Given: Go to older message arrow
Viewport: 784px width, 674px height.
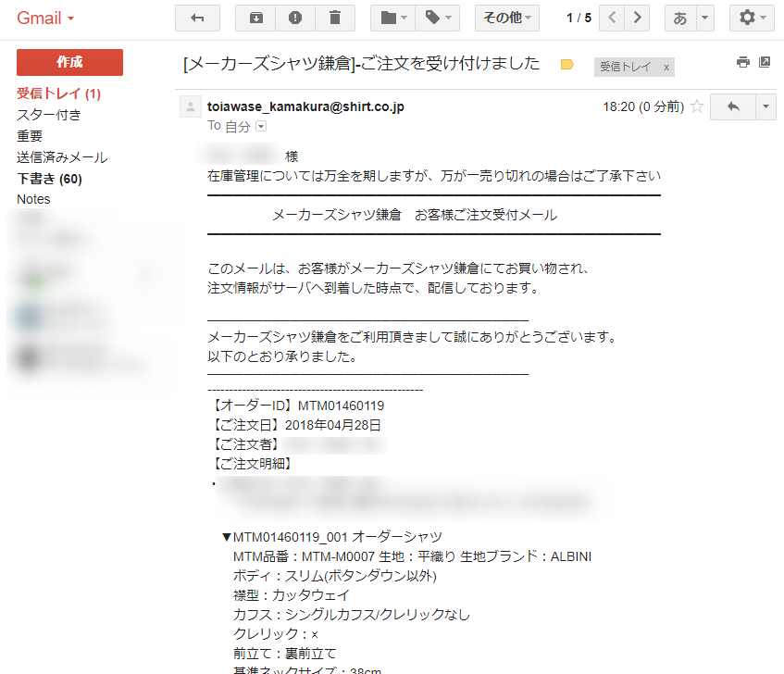Looking at the screenshot, I should click(x=637, y=18).
